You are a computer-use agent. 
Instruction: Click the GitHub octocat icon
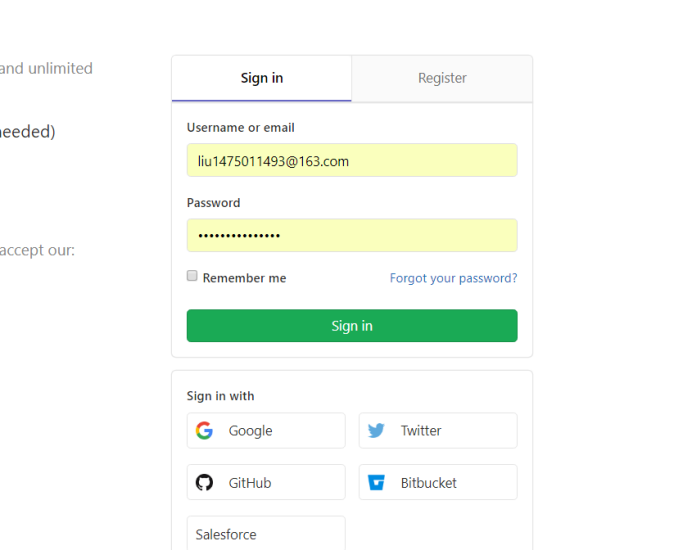[x=204, y=483]
